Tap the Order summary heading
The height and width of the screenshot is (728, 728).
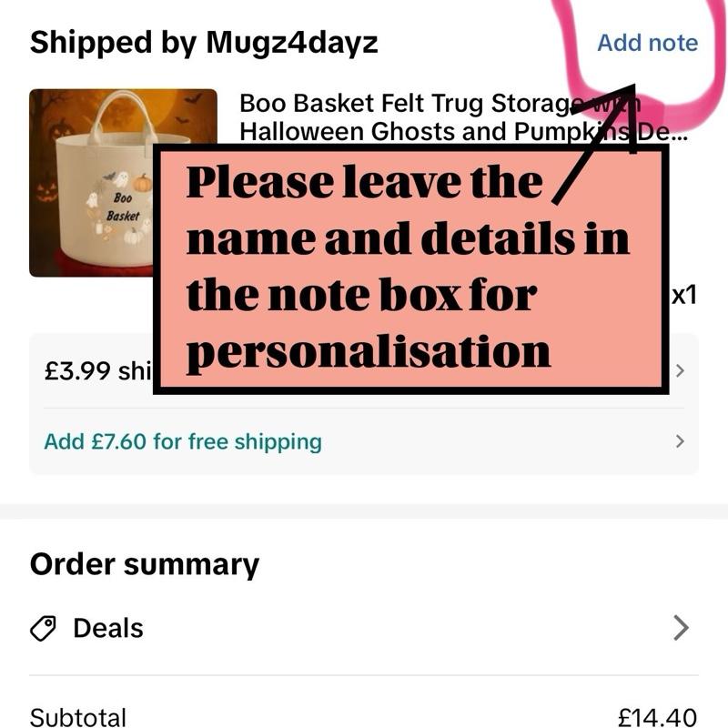click(x=145, y=565)
